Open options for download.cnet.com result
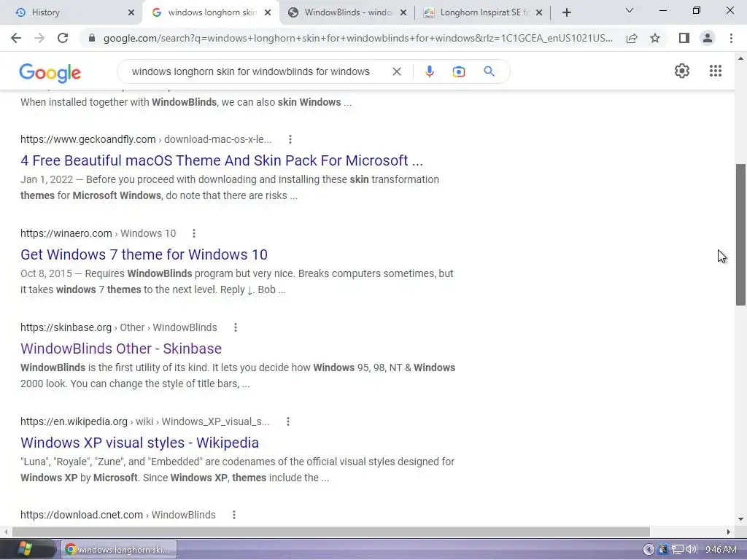747x560 pixels. [234, 515]
